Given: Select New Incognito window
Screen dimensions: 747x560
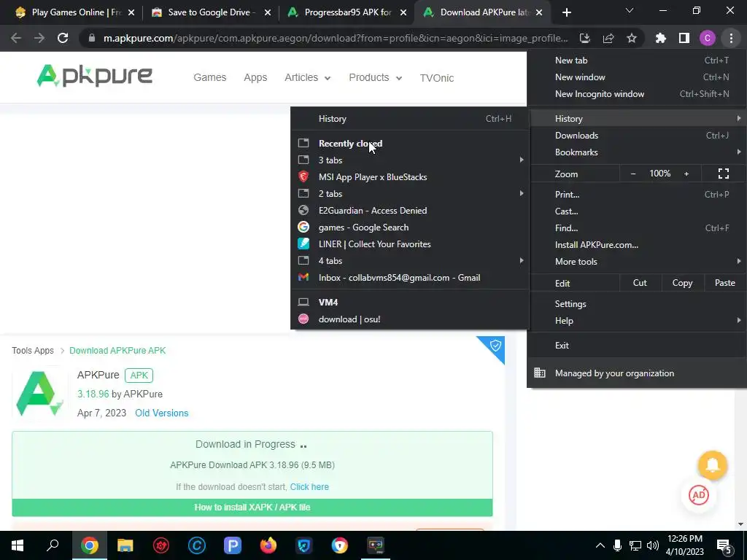Looking at the screenshot, I should pos(637,94).
